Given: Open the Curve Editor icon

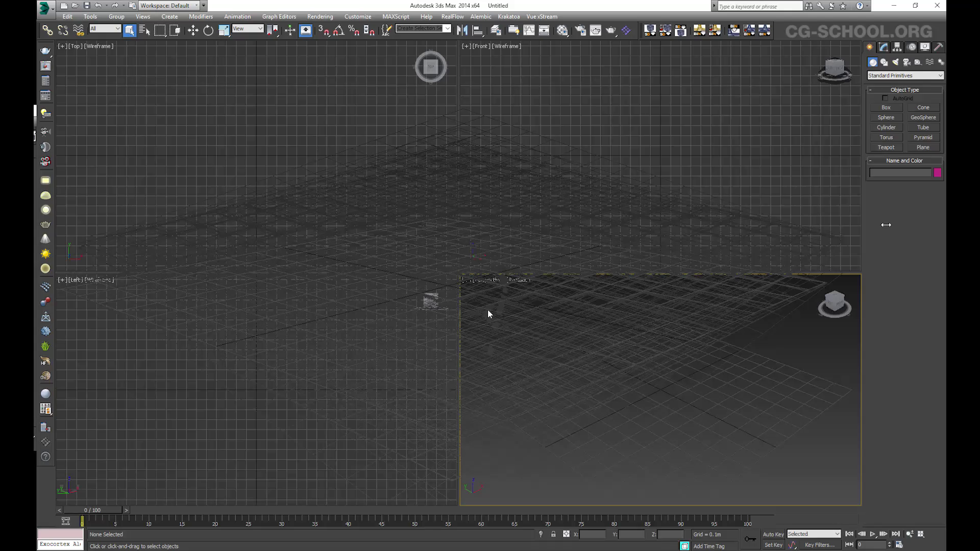Looking at the screenshot, I should [529, 31].
